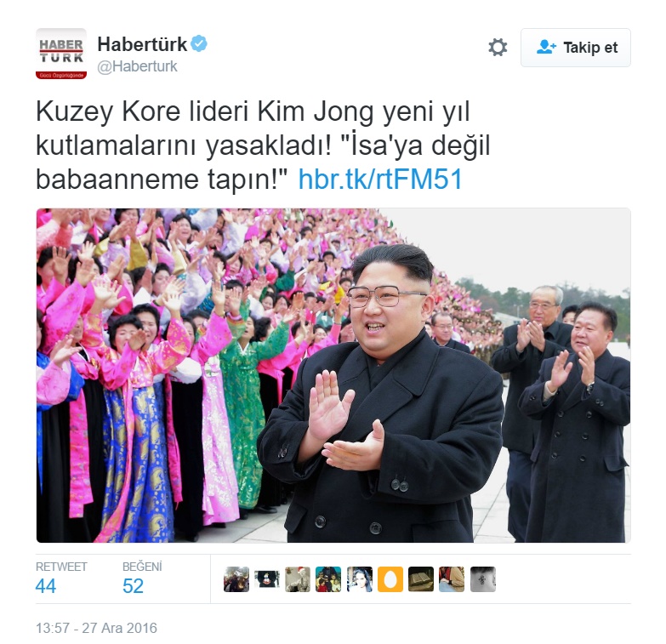The width and height of the screenshot is (666, 644).
Task: View the 44 retweets count
Action: (x=45, y=586)
